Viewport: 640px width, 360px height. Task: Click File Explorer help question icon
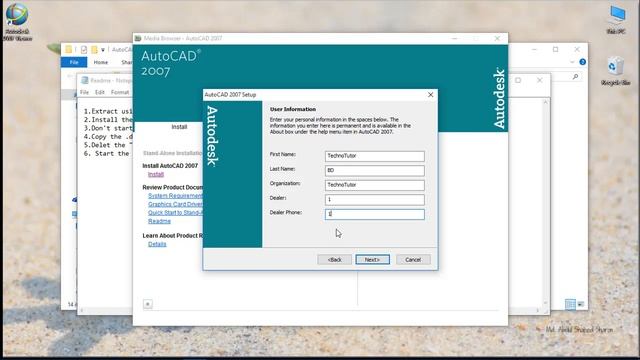[582, 62]
